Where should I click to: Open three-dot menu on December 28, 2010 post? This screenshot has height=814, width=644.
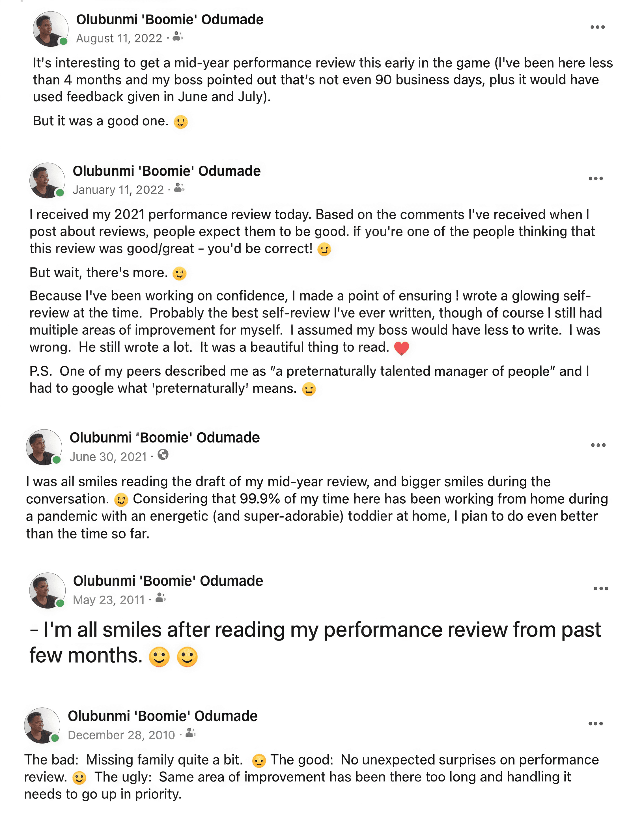coord(596,723)
